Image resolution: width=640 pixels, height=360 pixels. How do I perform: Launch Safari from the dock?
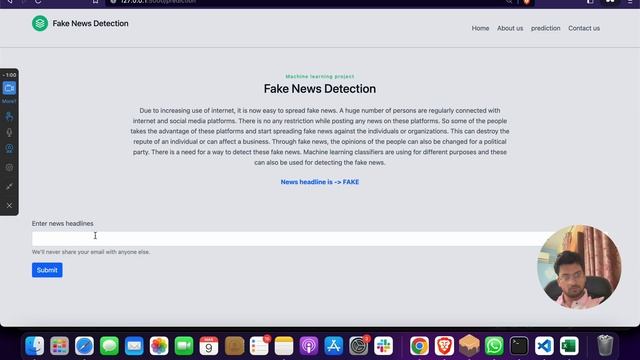(x=84, y=346)
